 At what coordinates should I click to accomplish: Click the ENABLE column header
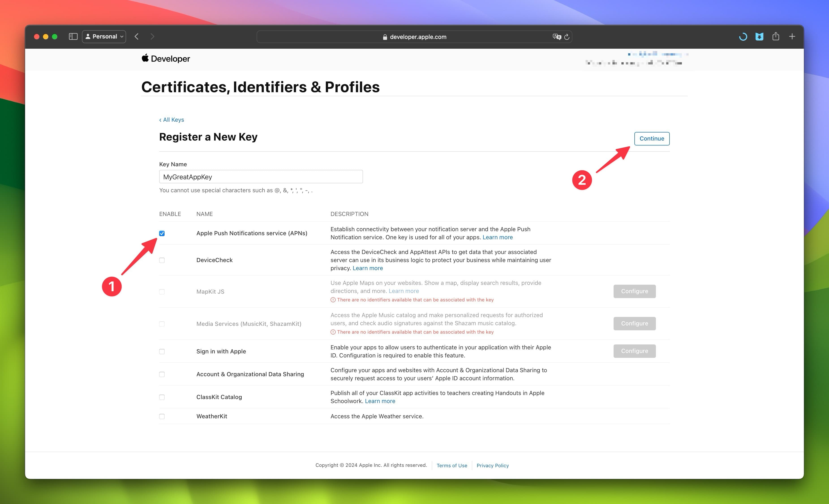170,214
